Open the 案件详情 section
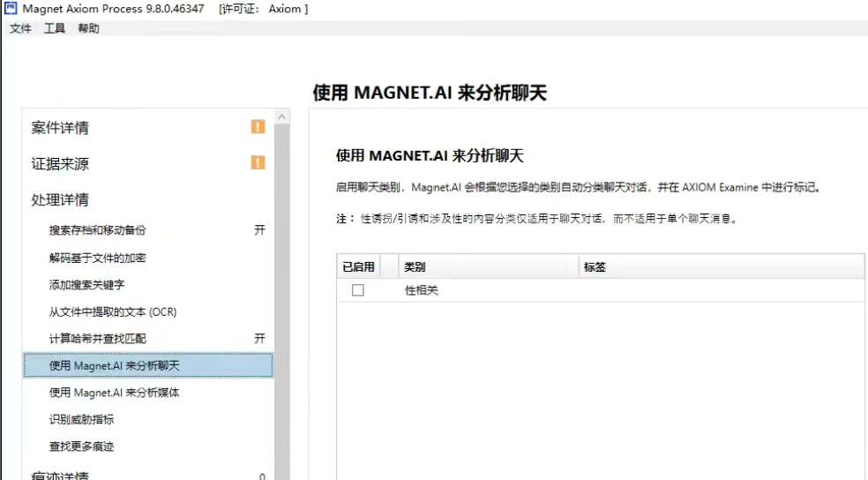868x480 pixels. pos(60,128)
